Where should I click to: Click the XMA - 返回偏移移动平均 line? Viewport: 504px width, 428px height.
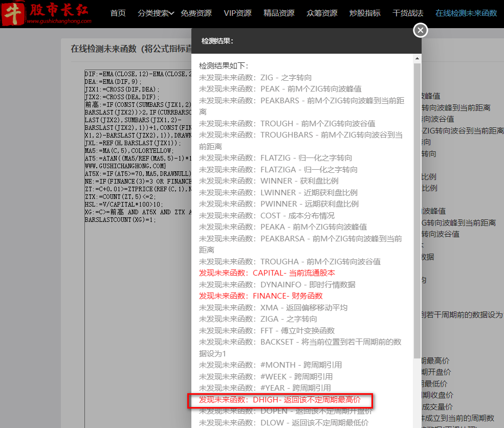point(273,307)
